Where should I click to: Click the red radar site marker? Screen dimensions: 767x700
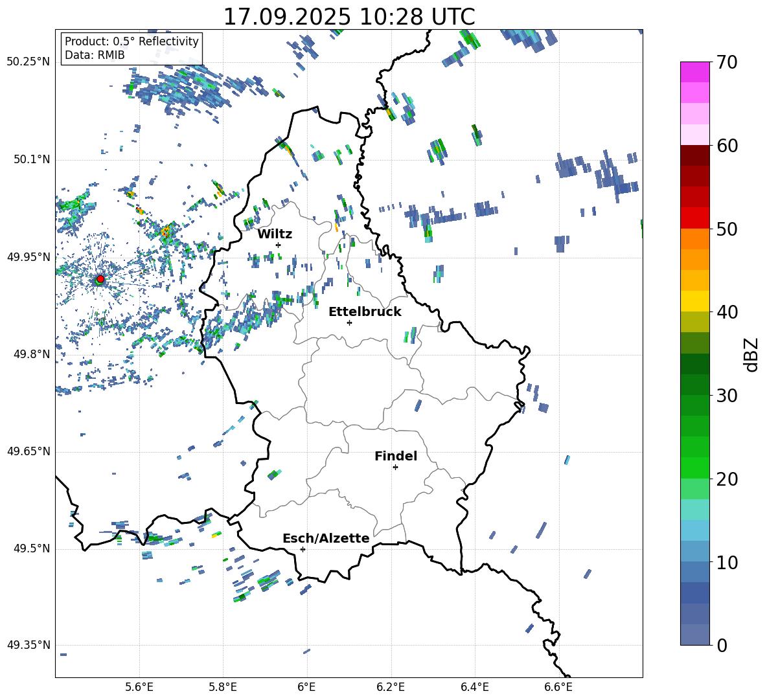(100, 279)
